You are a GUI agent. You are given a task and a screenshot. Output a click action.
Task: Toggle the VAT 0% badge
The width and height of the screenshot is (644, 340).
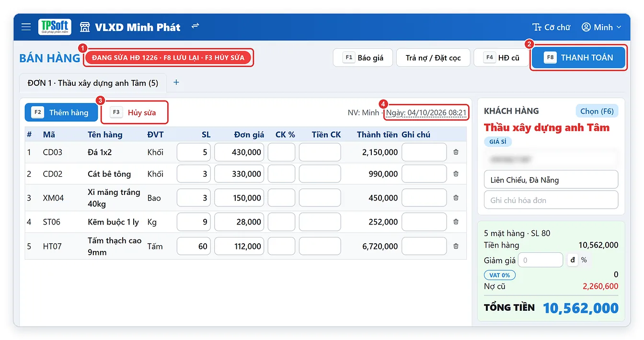tap(500, 275)
